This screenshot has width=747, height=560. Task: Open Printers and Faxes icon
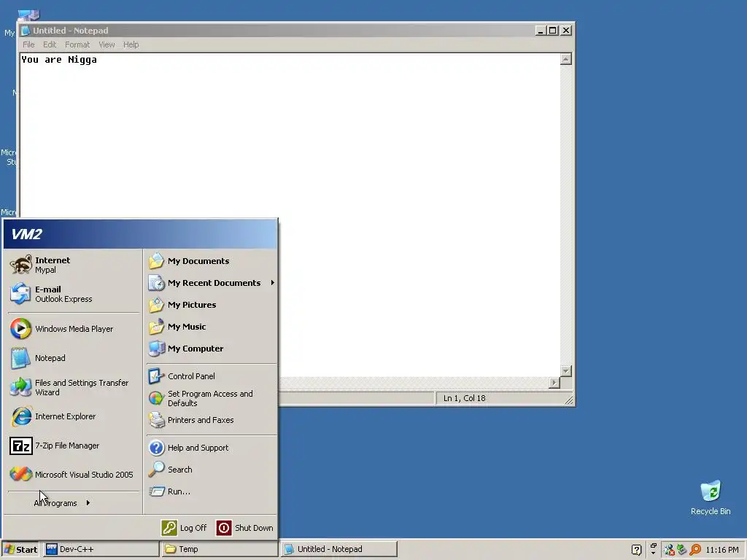click(156, 420)
